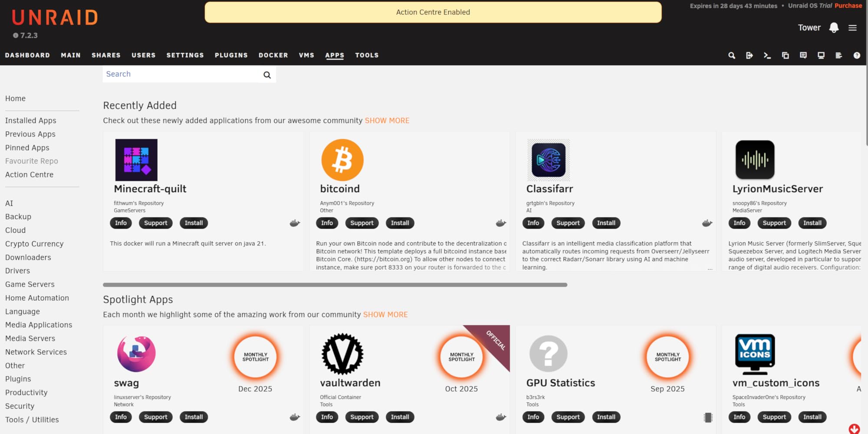868x434 pixels.
Task: Open Info for swag
Action: pos(121,417)
